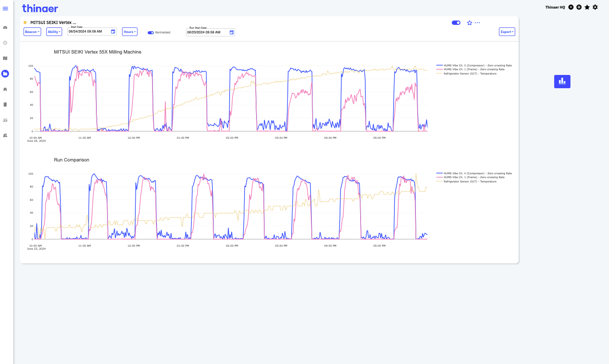Viewport: 609px width, 364px height.
Task: Open the target locate sidebar icon
Action: [x=5, y=43]
